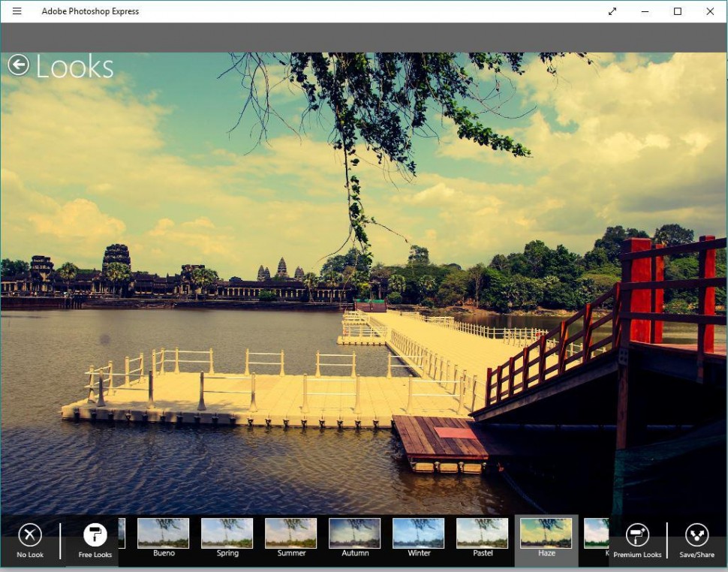Click the Looks page heading
The height and width of the screenshot is (572, 728).
tap(74, 67)
